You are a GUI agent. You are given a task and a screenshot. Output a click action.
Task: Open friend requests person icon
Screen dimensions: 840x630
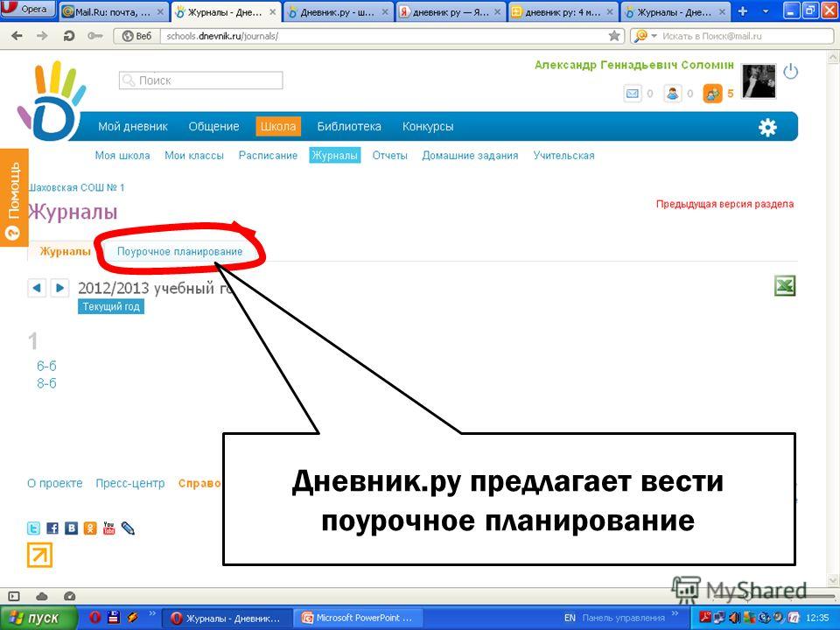pos(672,94)
